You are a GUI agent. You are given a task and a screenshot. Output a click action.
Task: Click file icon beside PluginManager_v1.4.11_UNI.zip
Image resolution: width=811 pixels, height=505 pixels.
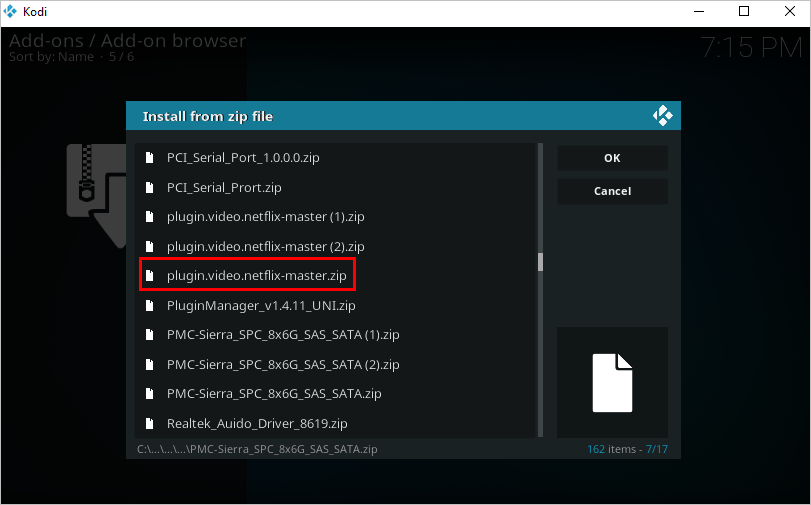pyautogui.click(x=149, y=305)
